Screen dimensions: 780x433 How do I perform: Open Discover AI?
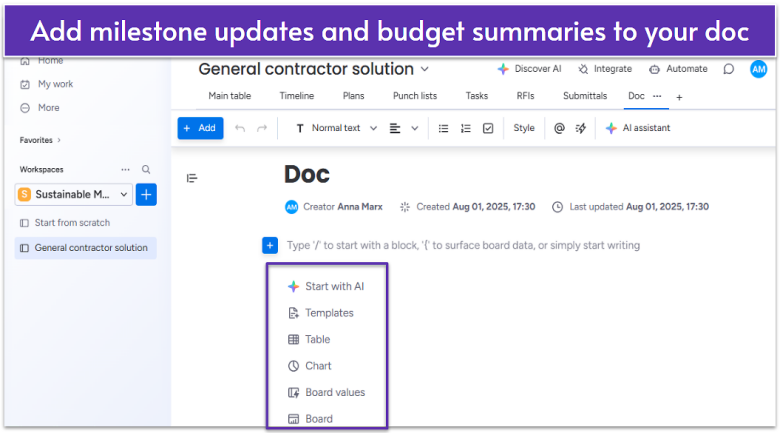[x=529, y=69]
